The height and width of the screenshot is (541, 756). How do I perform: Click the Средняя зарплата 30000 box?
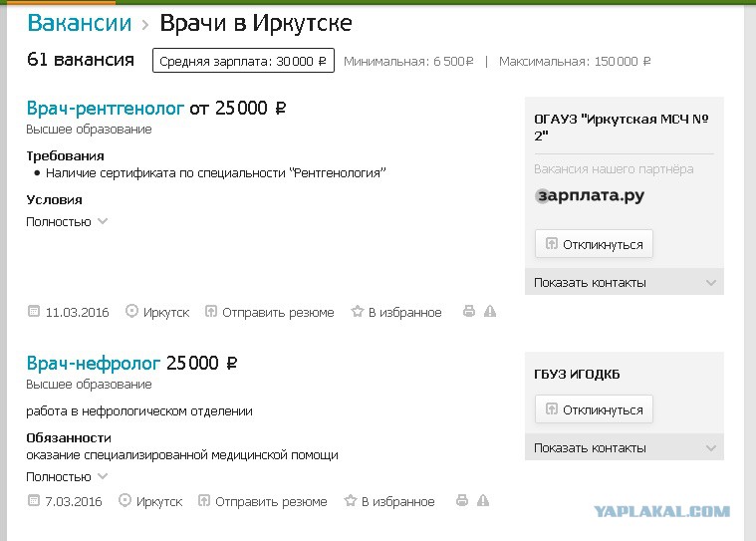coord(243,61)
